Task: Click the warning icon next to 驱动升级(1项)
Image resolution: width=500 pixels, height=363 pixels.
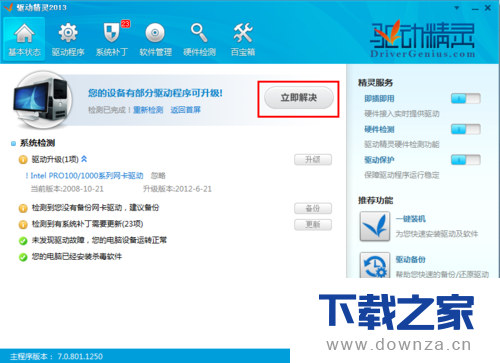Action: (23, 160)
